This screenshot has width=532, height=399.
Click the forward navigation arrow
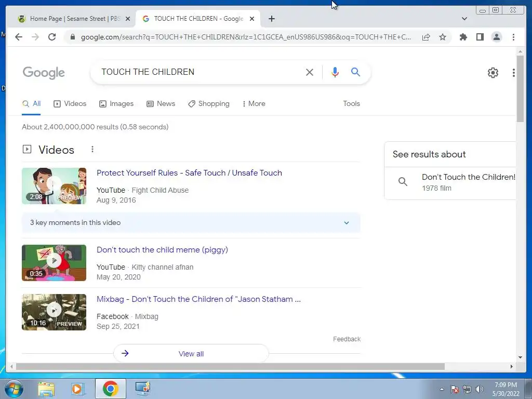(x=35, y=37)
